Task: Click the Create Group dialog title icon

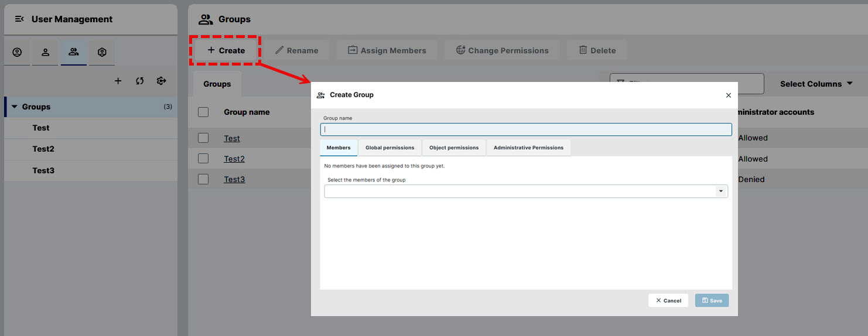Action: (x=320, y=95)
